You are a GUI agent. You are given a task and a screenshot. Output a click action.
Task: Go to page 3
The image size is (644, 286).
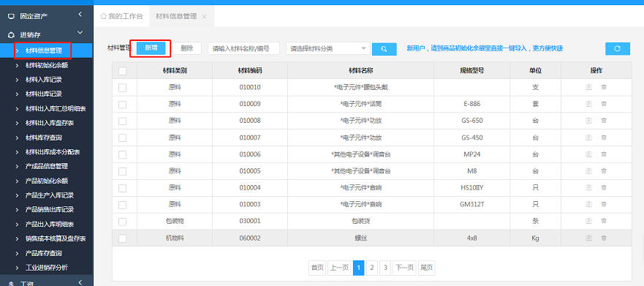click(384, 268)
